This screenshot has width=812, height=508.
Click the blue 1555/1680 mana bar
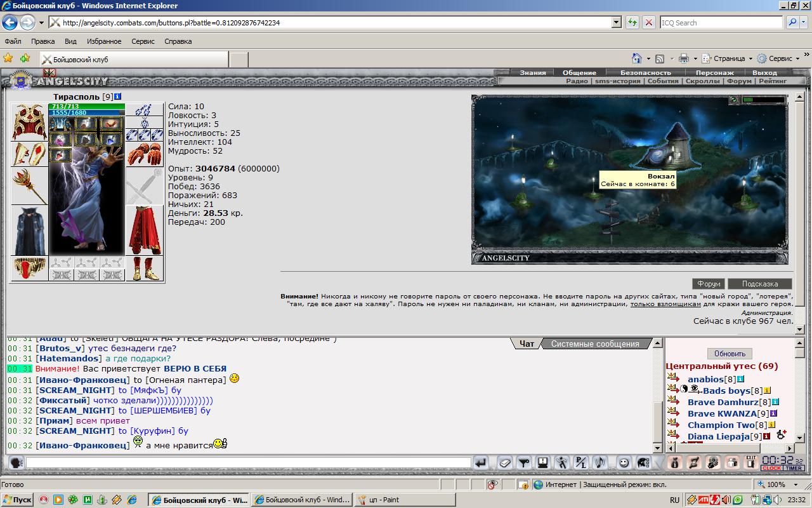tap(86, 112)
